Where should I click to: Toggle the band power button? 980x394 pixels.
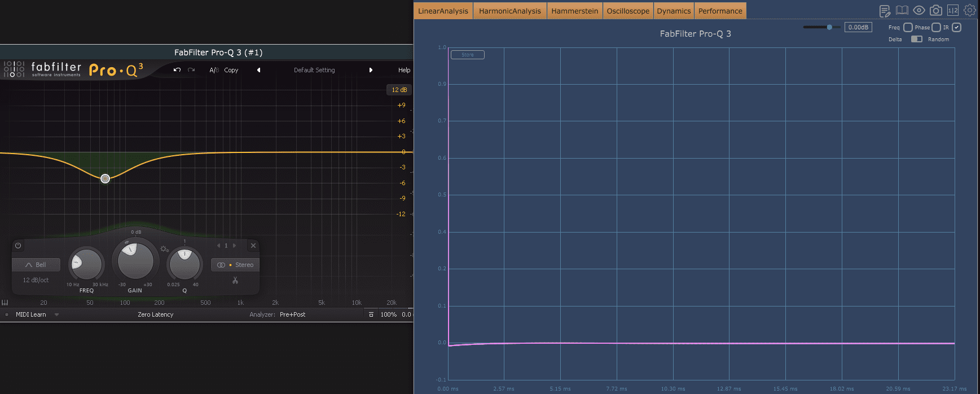coord(18,246)
